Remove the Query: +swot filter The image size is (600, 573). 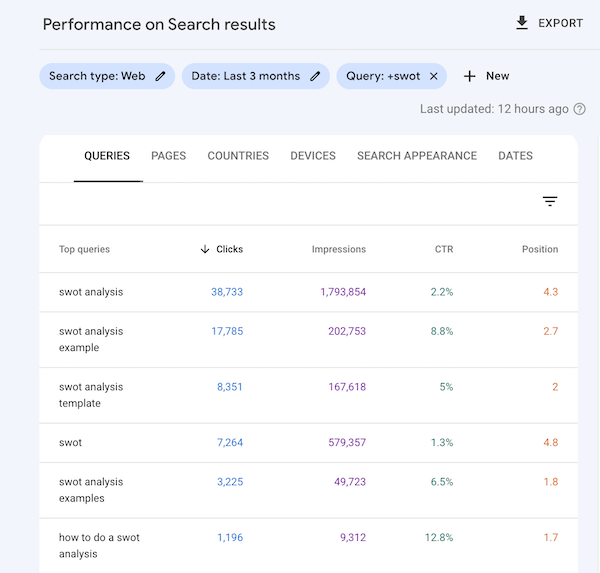pyautogui.click(x=433, y=76)
